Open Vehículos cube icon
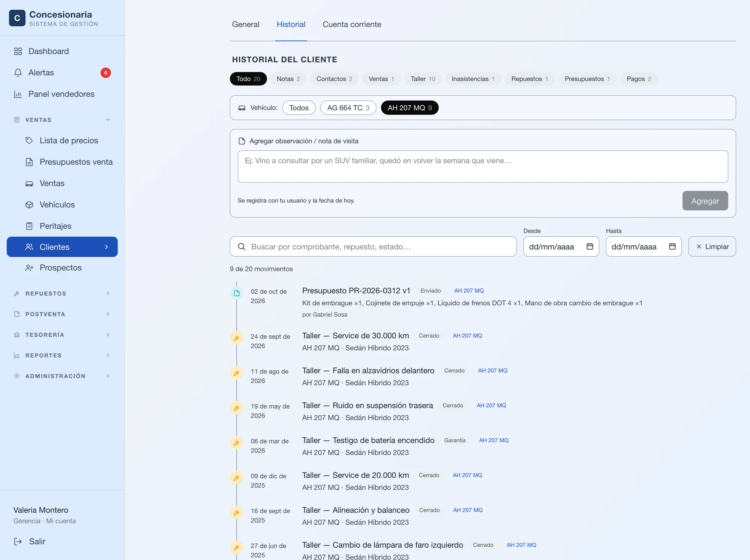750x560 pixels. 29,205
